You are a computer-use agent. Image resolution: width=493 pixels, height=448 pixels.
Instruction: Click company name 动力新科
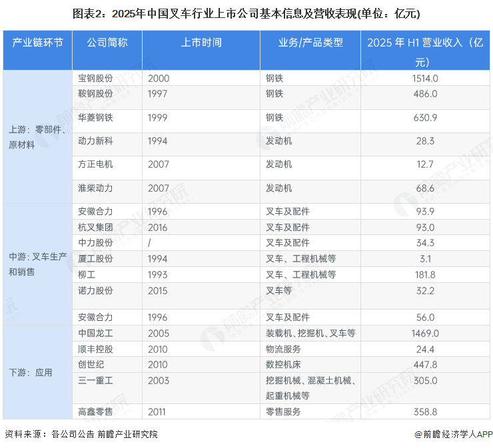(x=95, y=140)
